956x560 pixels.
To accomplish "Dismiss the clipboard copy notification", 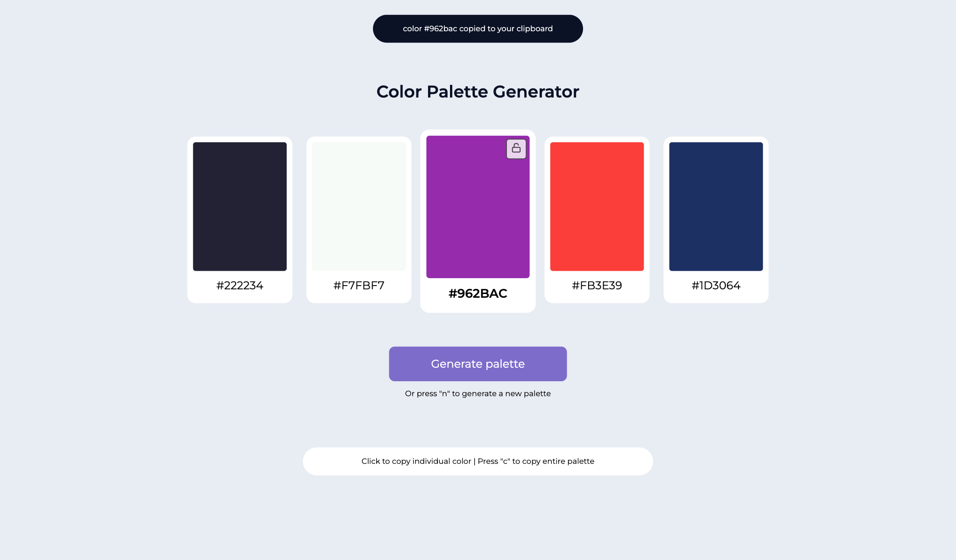I will [x=478, y=28].
